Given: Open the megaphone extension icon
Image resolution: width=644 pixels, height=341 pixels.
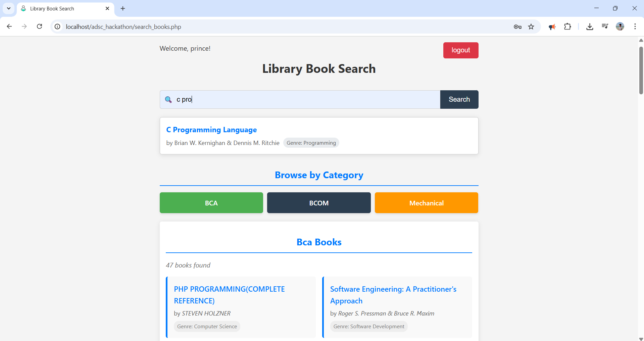Looking at the screenshot, I should click(x=552, y=27).
